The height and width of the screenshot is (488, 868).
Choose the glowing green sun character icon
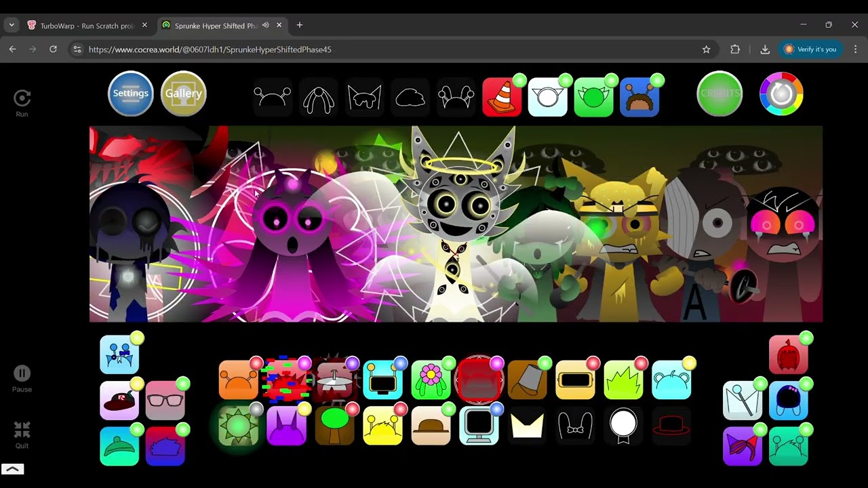[x=239, y=426]
